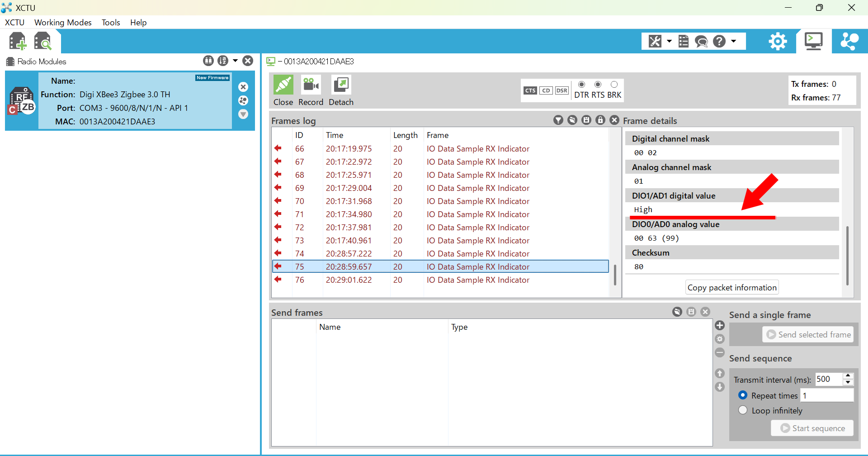
Task: Toggle frames log scroll lock icon
Action: (600, 120)
